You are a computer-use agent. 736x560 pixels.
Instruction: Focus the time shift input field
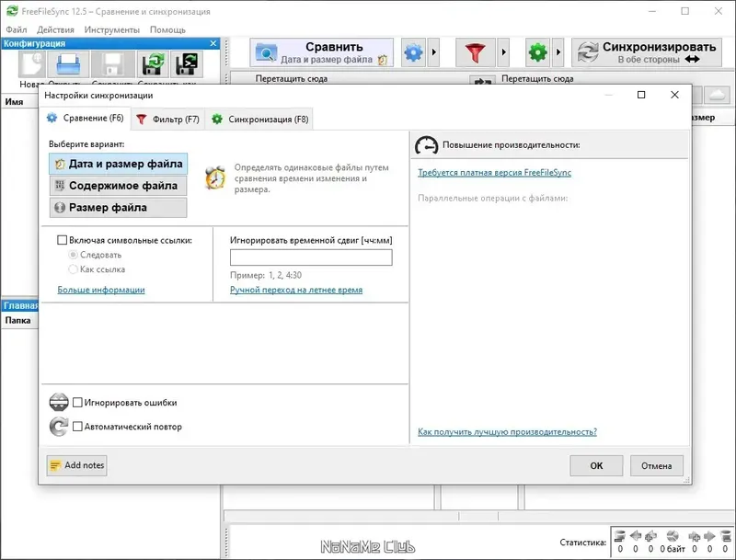coord(311,257)
